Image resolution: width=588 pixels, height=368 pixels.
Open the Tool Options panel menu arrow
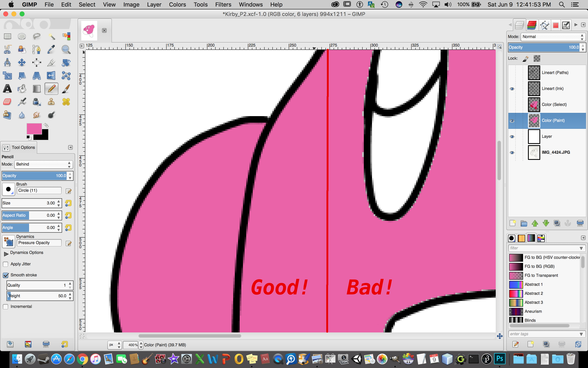[70, 147]
